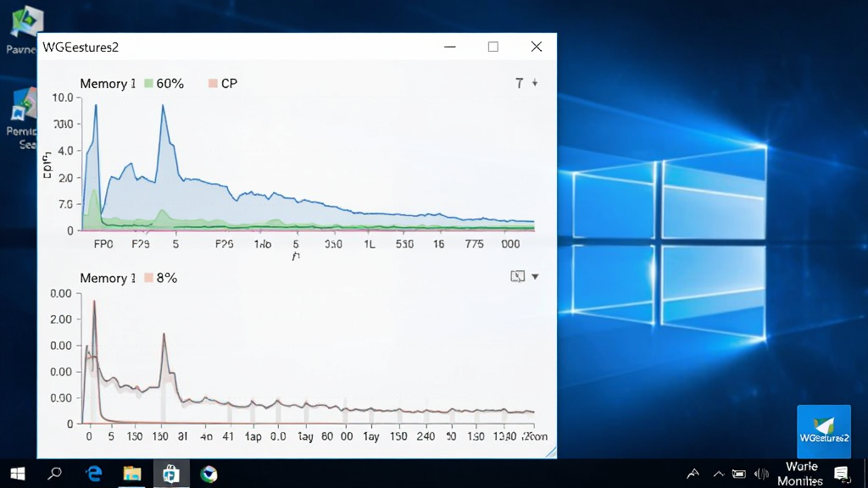Viewport: 868px width, 488px height.
Task: Click the pink 8% legend swatch
Action: pos(148,278)
